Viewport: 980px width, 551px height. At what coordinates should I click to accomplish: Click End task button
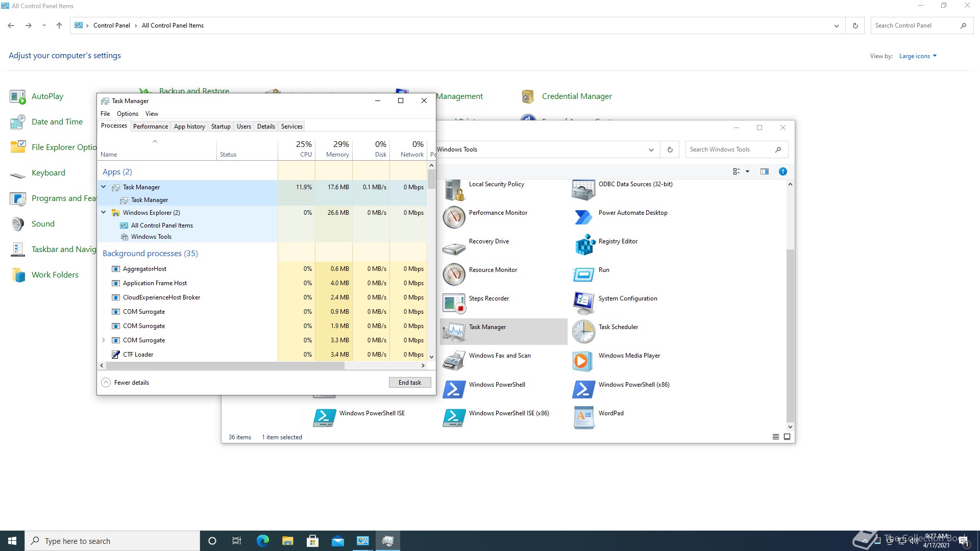point(410,383)
